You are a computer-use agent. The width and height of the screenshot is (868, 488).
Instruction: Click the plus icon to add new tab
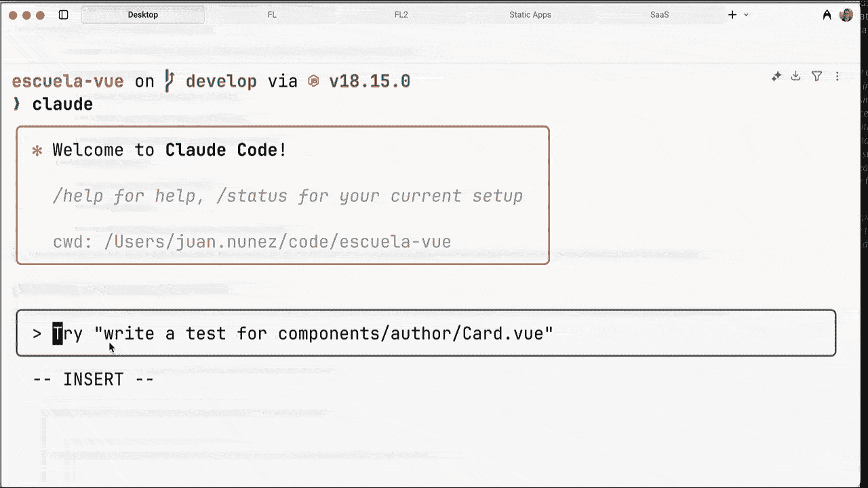coord(732,15)
